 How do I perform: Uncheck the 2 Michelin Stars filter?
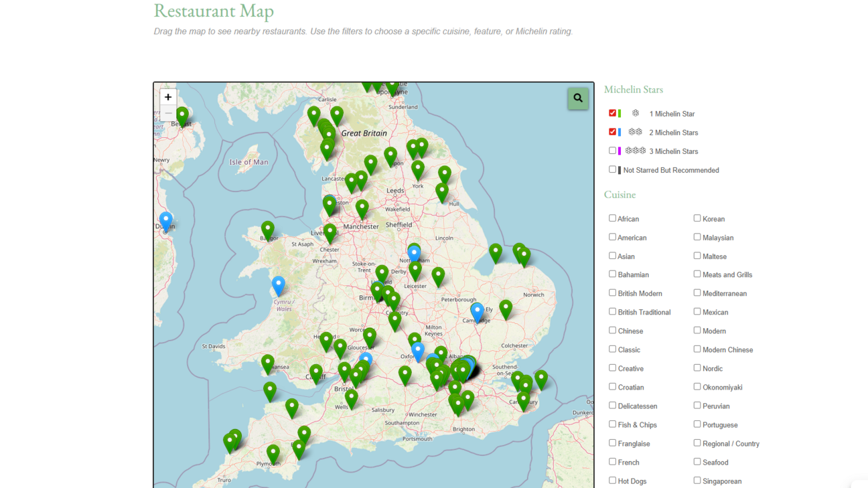612,132
